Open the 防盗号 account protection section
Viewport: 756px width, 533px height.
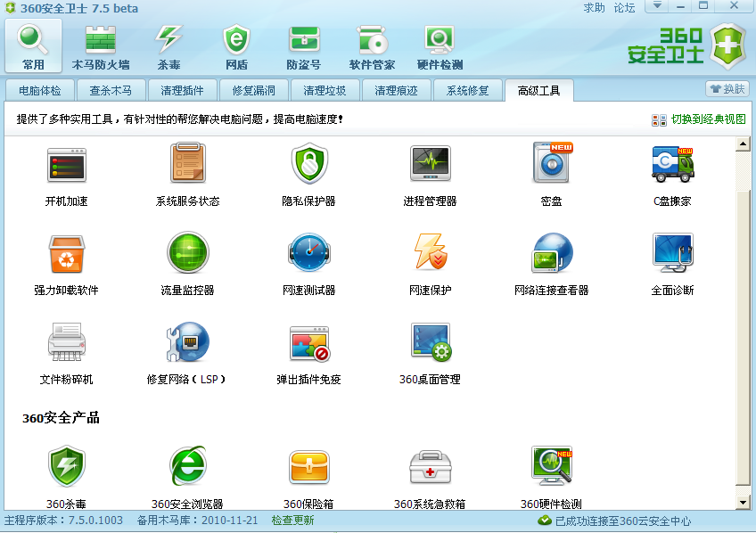coord(304,46)
